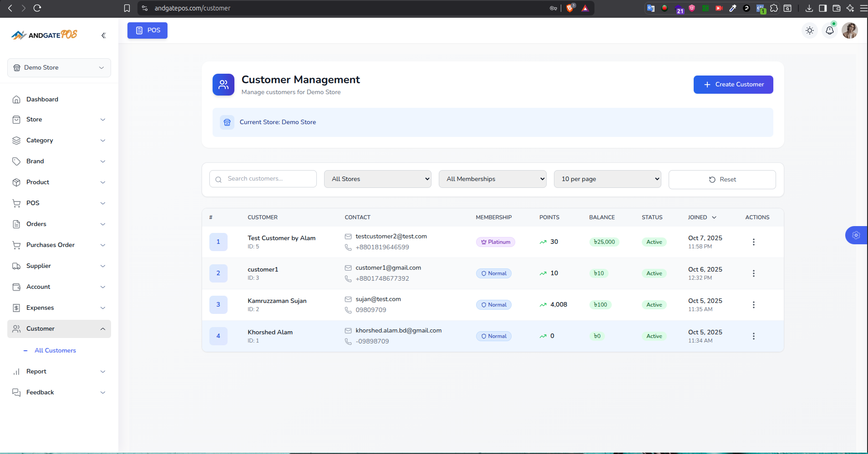Viewport: 868px width, 454px height.
Task: Open the floating settings gear button
Action: [856, 235]
